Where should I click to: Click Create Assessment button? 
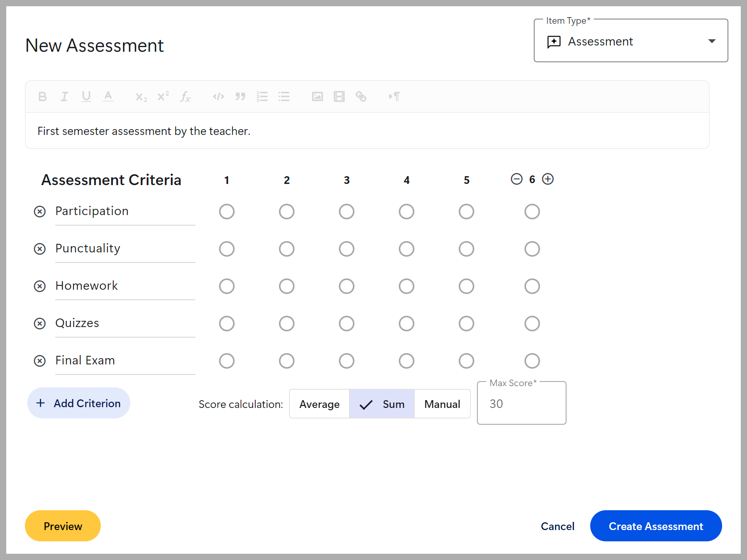pos(656,526)
